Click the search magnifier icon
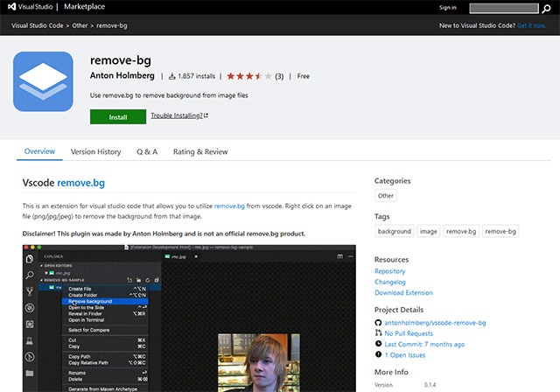The image size is (560, 392). (546, 9)
